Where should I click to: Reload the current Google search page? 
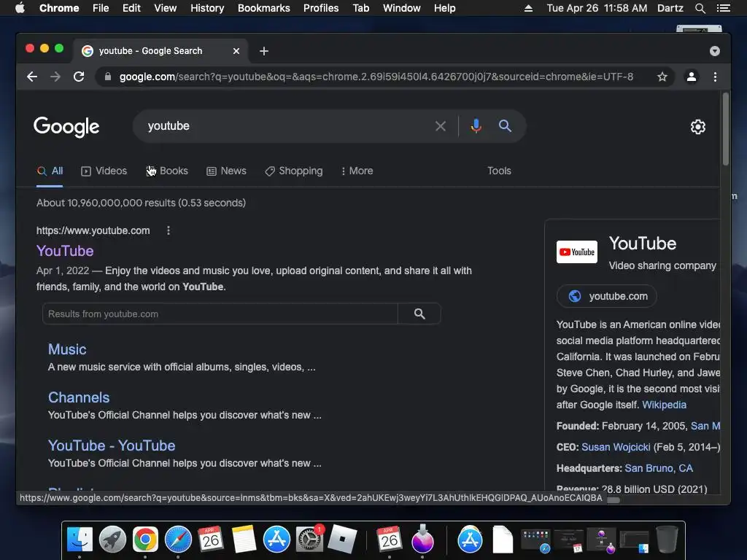click(x=79, y=77)
